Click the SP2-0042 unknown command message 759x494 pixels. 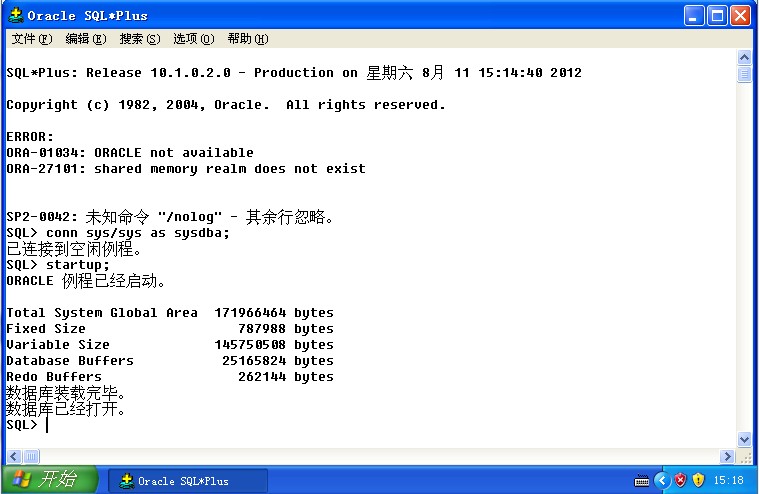pyautogui.click(x=170, y=217)
